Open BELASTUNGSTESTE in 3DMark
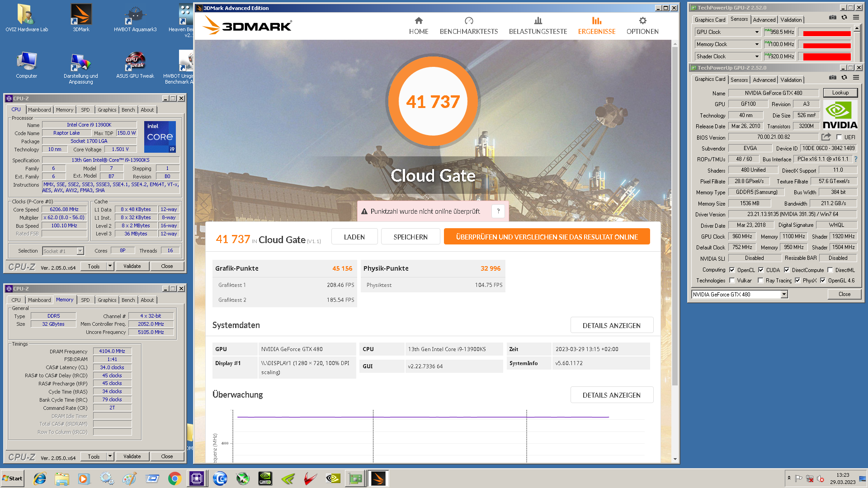The width and height of the screenshot is (868, 488). (538, 26)
